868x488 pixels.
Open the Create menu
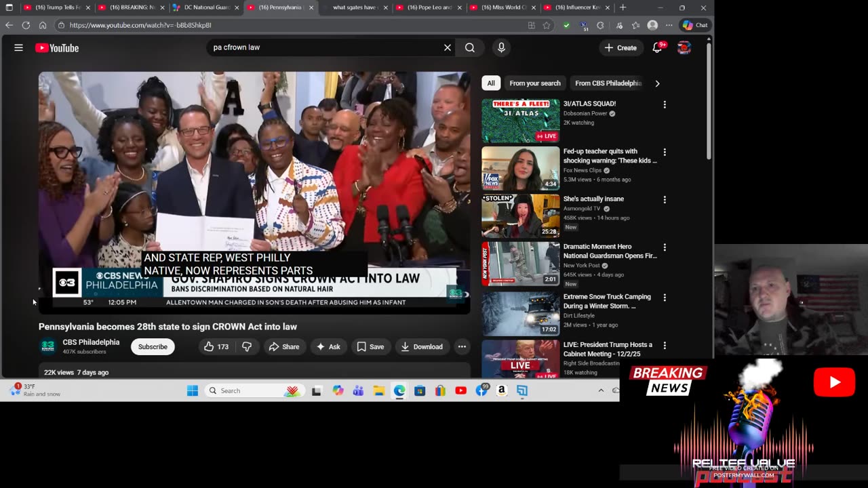click(620, 47)
